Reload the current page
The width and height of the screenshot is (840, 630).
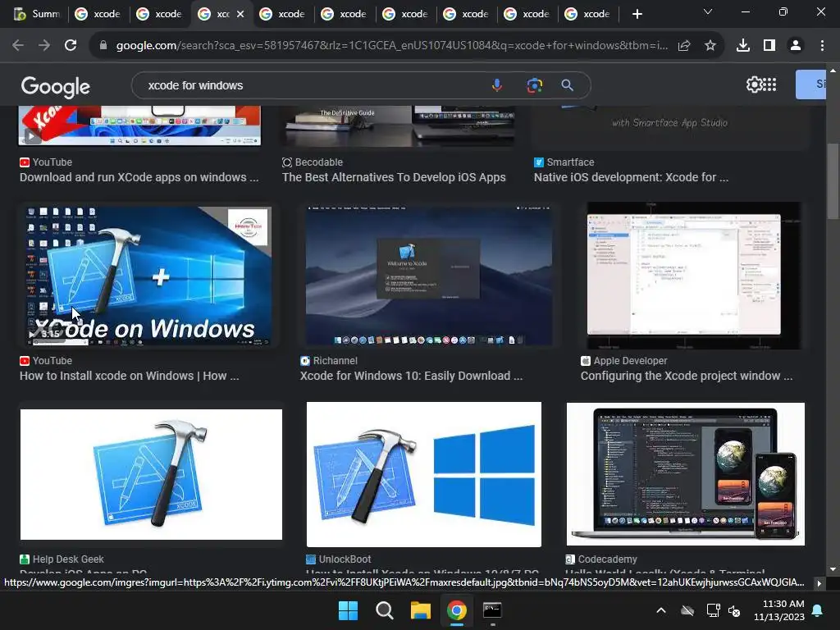point(71,46)
